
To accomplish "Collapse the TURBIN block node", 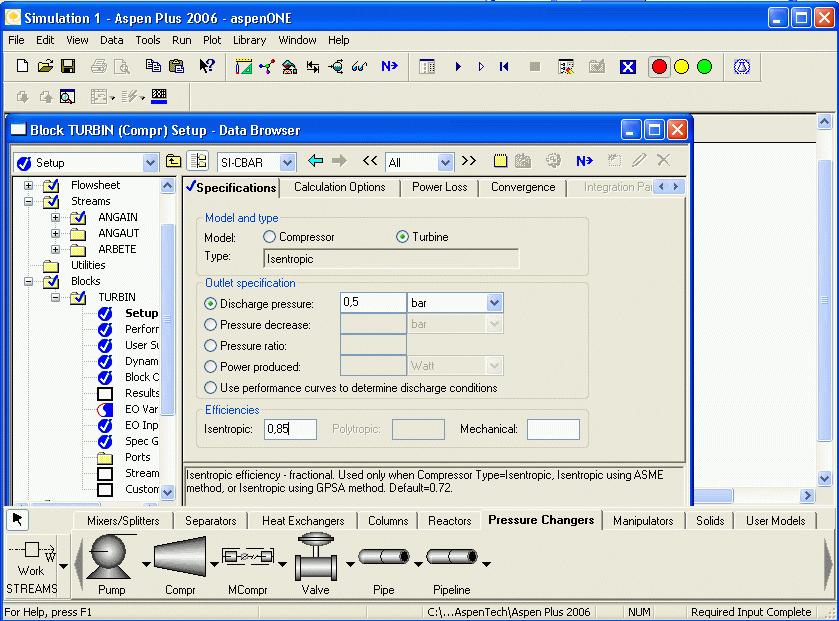I will pos(55,297).
